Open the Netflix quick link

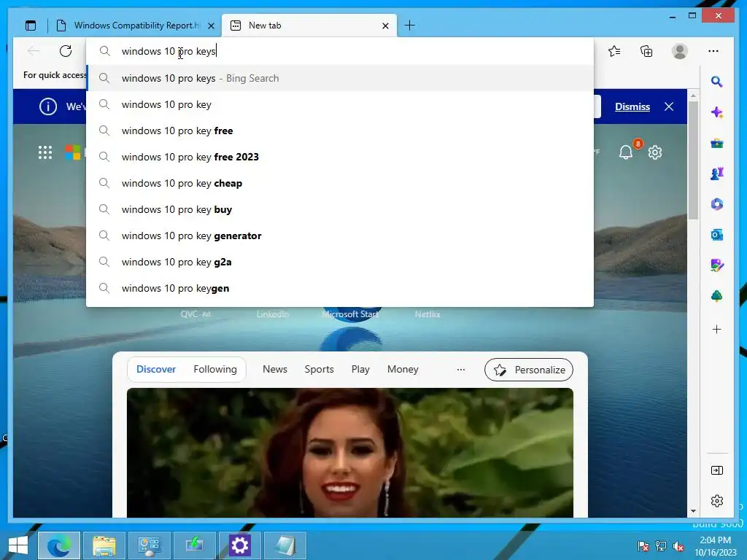[427, 314]
